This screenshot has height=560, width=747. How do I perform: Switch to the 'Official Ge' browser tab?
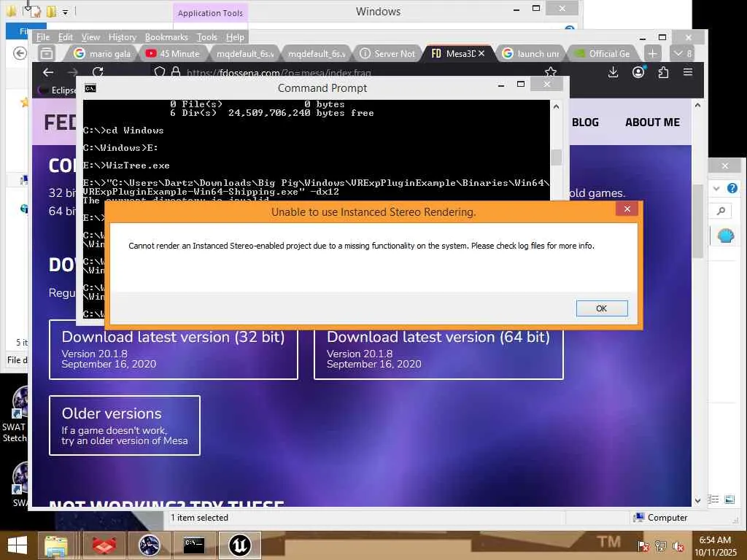pos(602,53)
